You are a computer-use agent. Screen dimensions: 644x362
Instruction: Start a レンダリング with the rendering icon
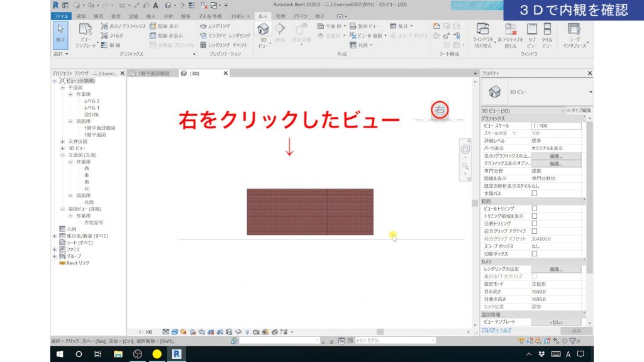click(203, 26)
